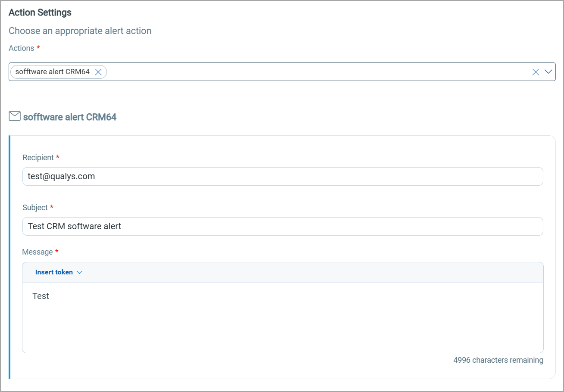Click the Insert token label
The height and width of the screenshot is (392, 564).
pos(54,272)
